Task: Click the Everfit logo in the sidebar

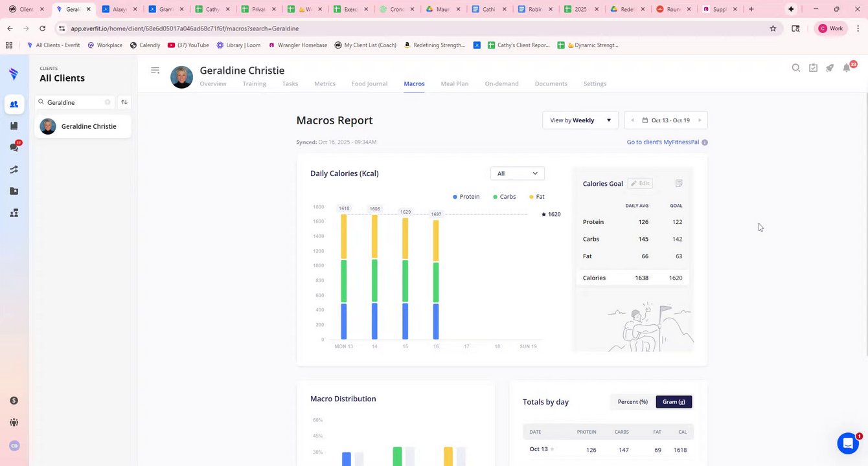Action: [14, 74]
